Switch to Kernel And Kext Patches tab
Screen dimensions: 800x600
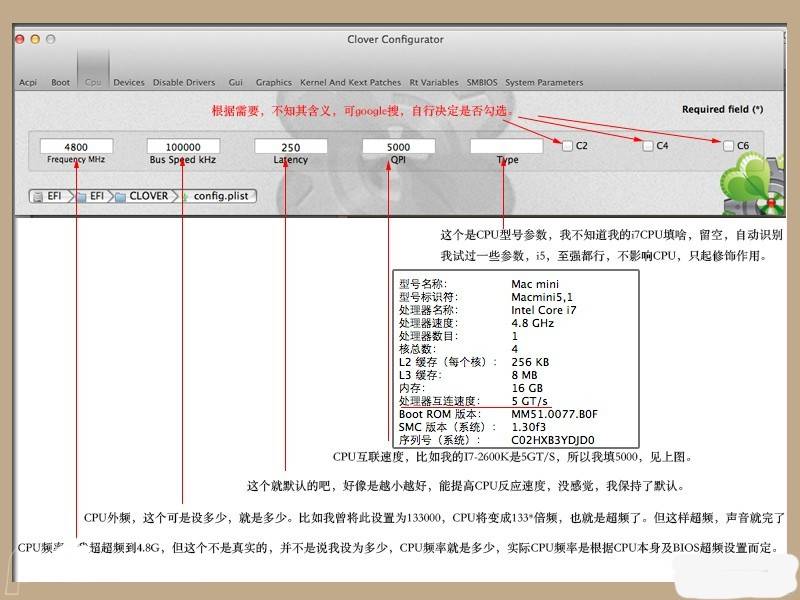[350, 82]
